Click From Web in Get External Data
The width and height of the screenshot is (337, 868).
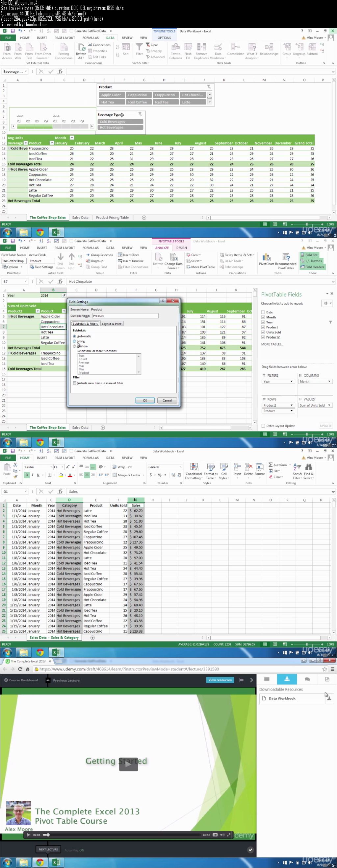point(18,51)
